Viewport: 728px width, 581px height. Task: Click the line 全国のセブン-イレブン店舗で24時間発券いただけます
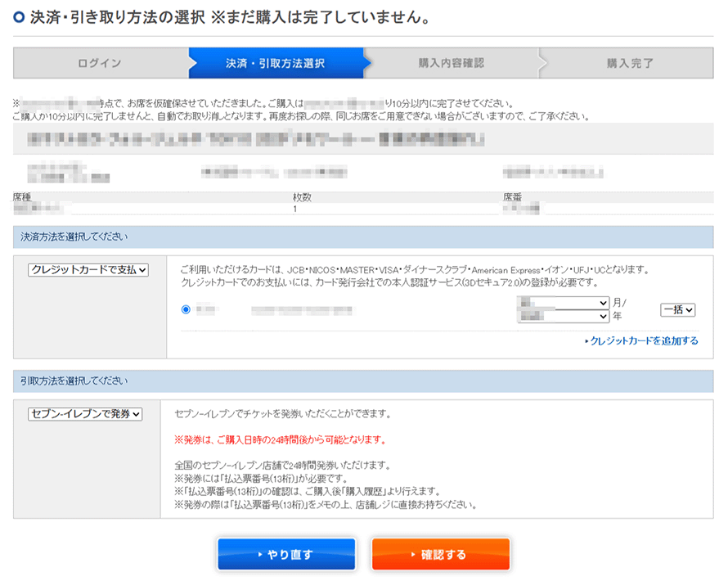(x=283, y=466)
